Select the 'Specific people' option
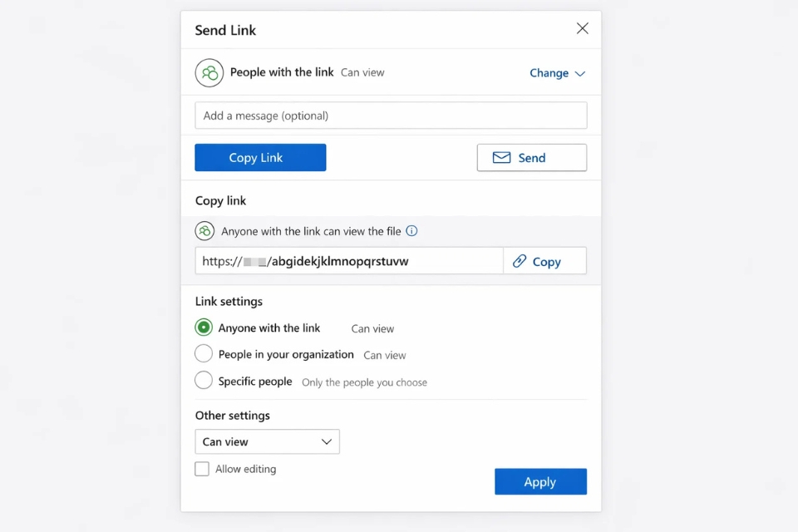This screenshot has height=532, width=798. click(x=204, y=381)
